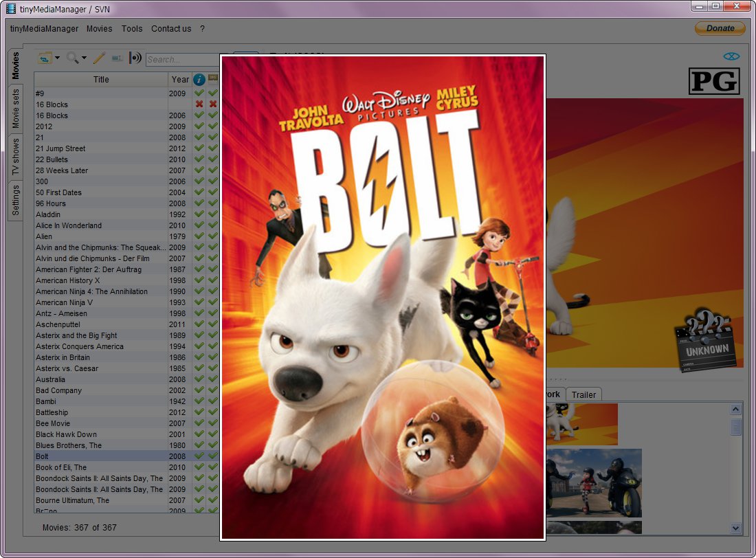Click the pencil edit movie icon
The height and width of the screenshot is (558, 756).
[99, 58]
